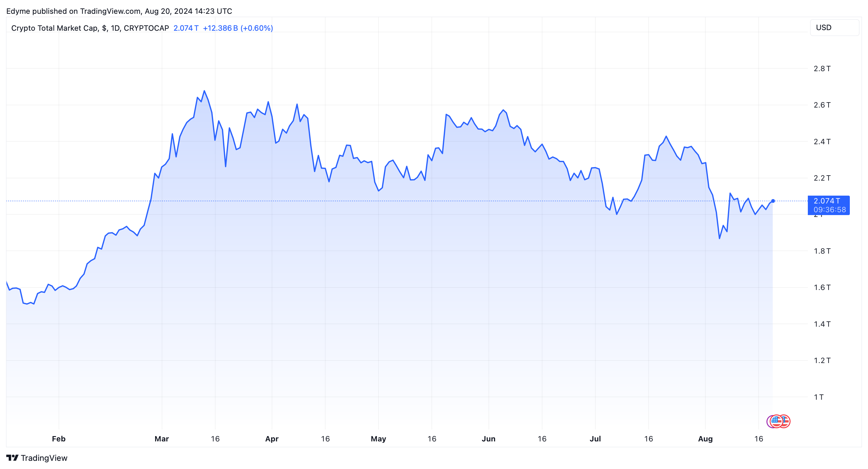Image resolution: width=868 pixels, height=469 pixels.
Task: Click the 2.6 T price axis label
Action: click(x=822, y=105)
